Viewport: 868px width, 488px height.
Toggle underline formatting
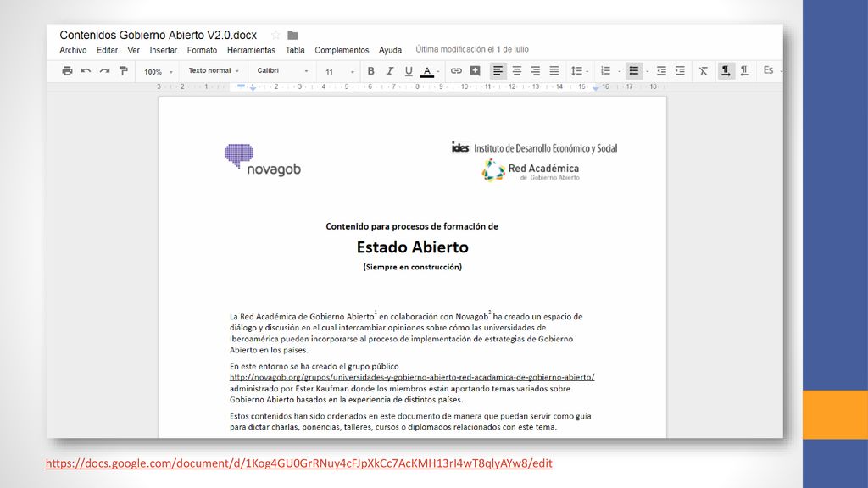click(409, 71)
